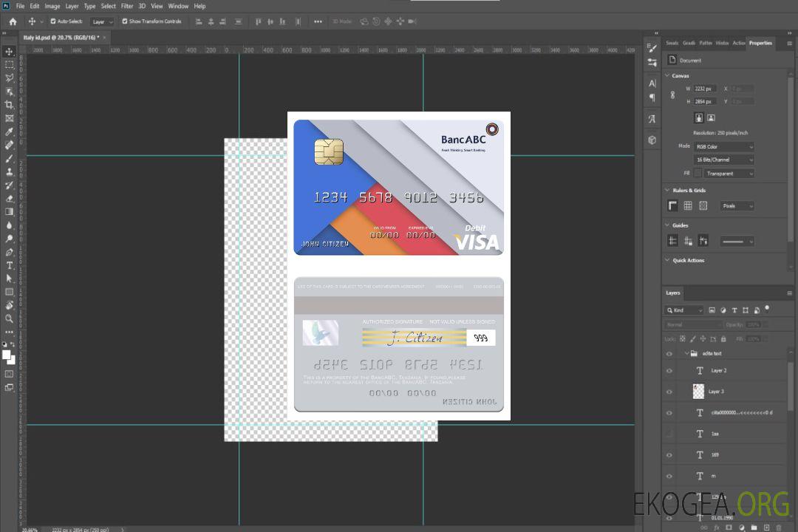Activate the Zoom tool
The image size is (798, 532).
pyautogui.click(x=9, y=318)
